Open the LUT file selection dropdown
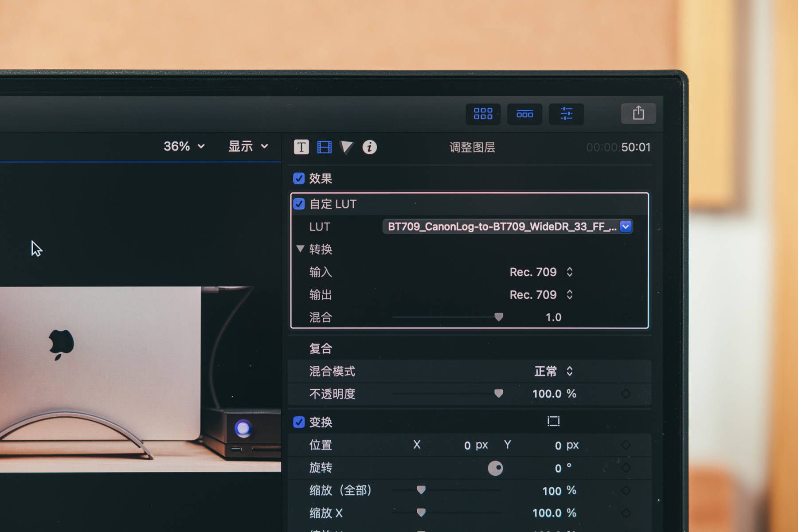The image size is (798, 532). coord(508,227)
